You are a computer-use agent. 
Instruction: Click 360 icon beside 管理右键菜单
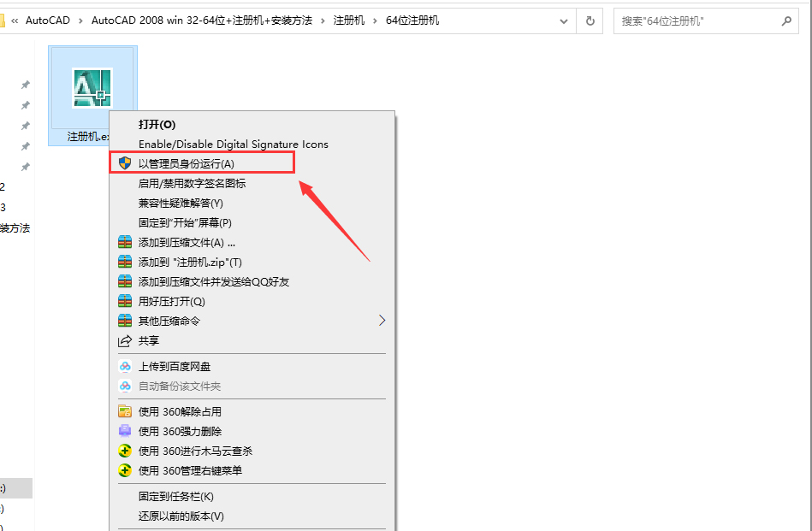point(125,470)
